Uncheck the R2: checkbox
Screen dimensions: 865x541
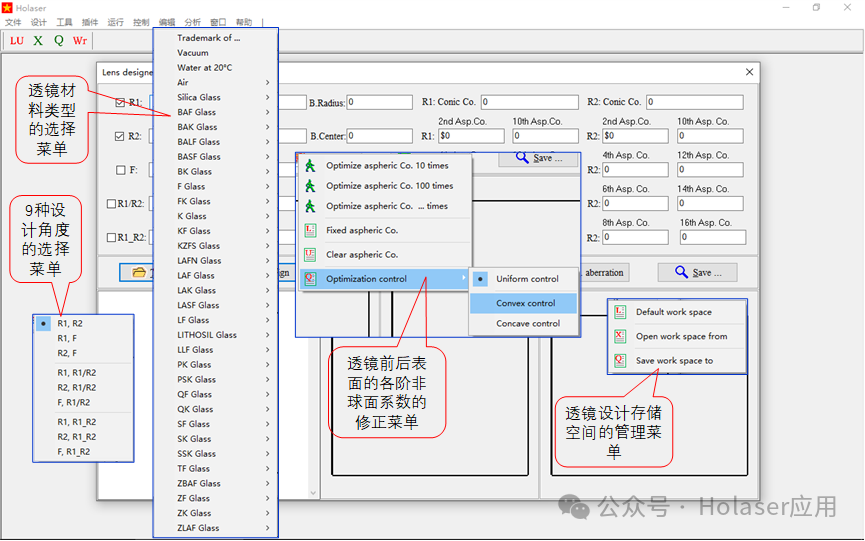119,136
